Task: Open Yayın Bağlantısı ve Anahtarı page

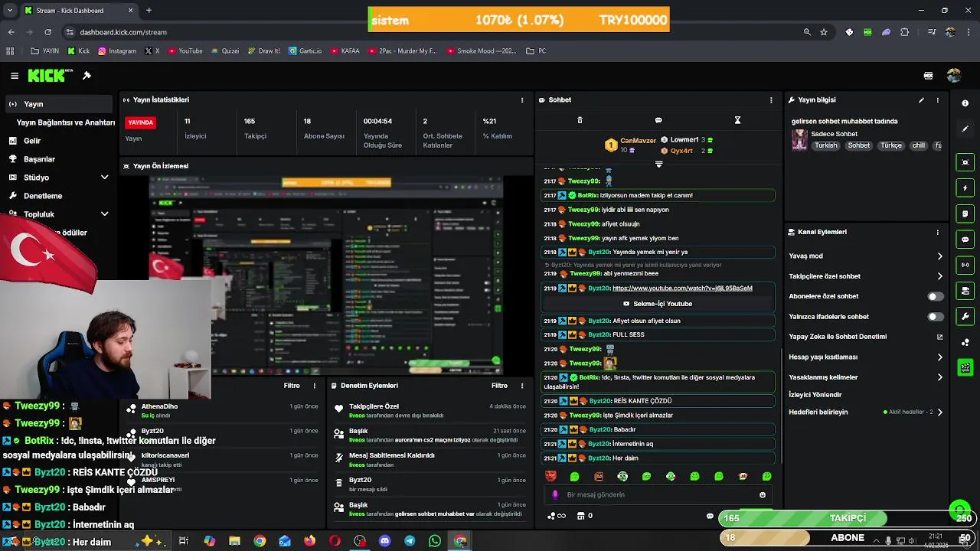Action: 66,122
